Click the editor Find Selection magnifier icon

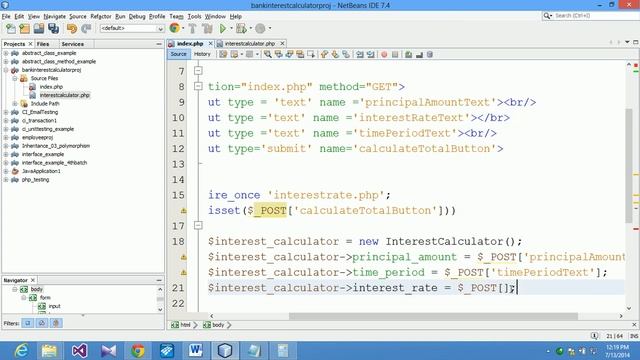coord(267,54)
